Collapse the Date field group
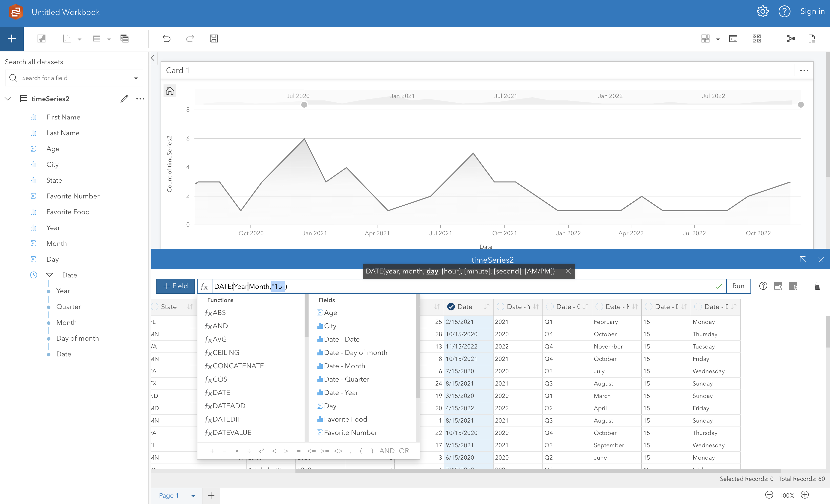This screenshot has height=504, width=830. tap(49, 275)
